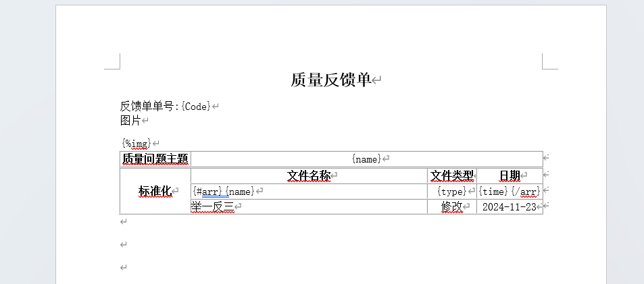
Task: Click the 图片 paragraph
Action: coord(130,121)
